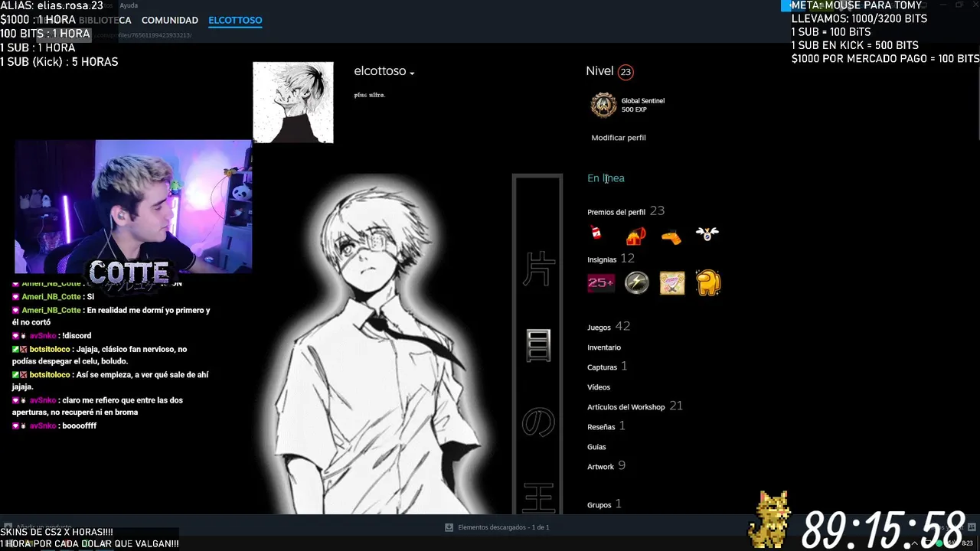The height and width of the screenshot is (551, 980).
Task: Open the 25+ games badge
Action: 601,283
